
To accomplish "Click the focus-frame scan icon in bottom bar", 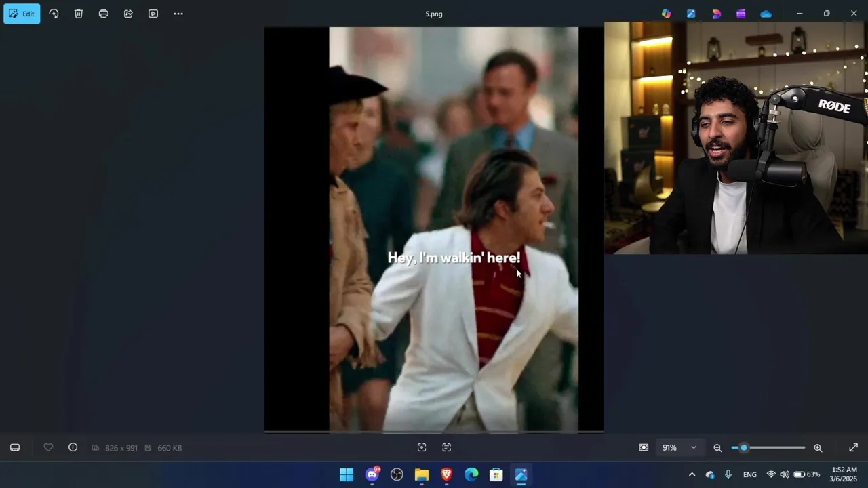I will pos(422,447).
